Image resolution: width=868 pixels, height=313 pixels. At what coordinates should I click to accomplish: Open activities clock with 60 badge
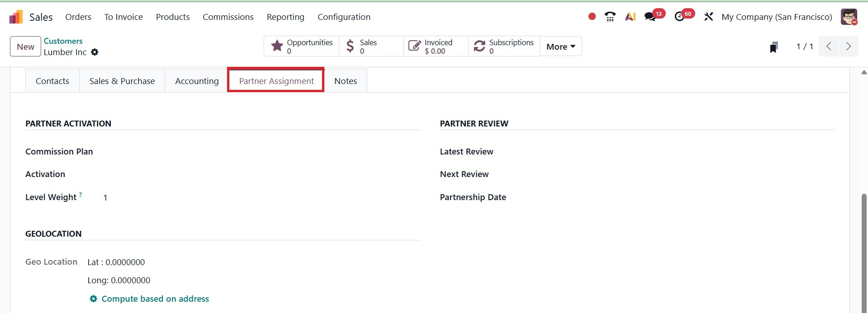[x=679, y=17]
